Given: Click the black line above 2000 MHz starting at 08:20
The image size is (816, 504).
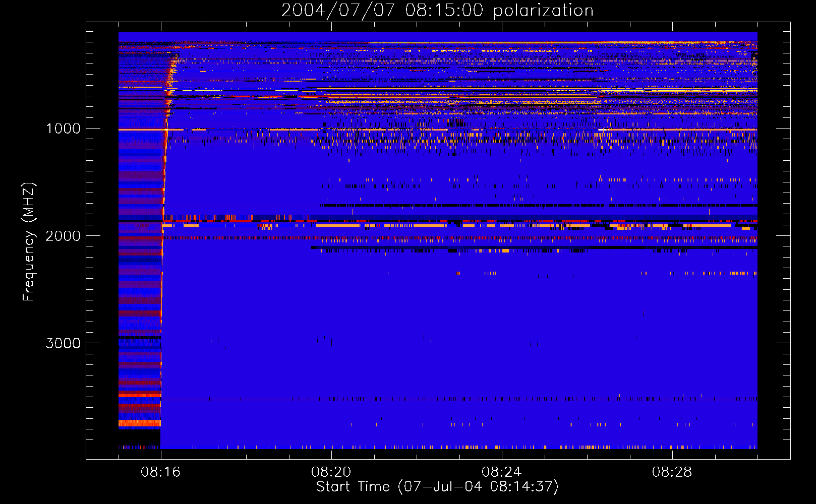Looking at the screenshot, I should point(538,206).
